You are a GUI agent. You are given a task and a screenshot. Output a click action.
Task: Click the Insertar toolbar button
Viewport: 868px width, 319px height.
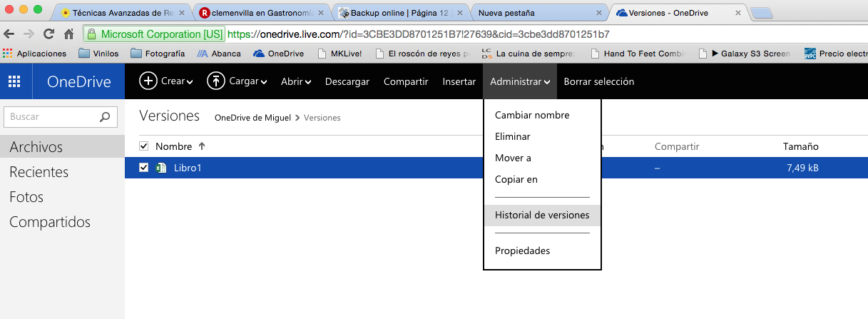tap(459, 81)
